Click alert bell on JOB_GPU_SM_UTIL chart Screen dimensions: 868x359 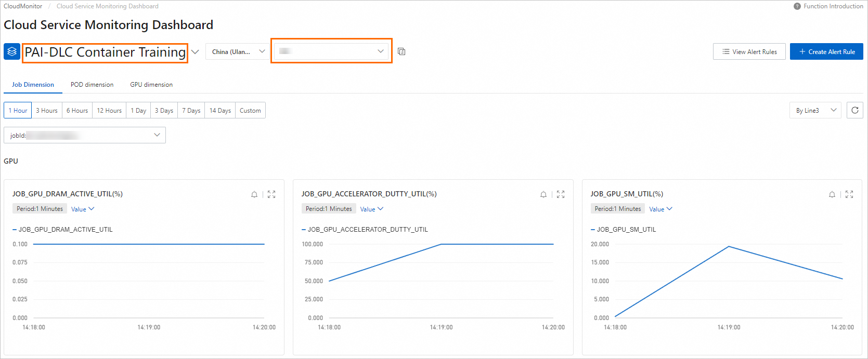click(832, 194)
